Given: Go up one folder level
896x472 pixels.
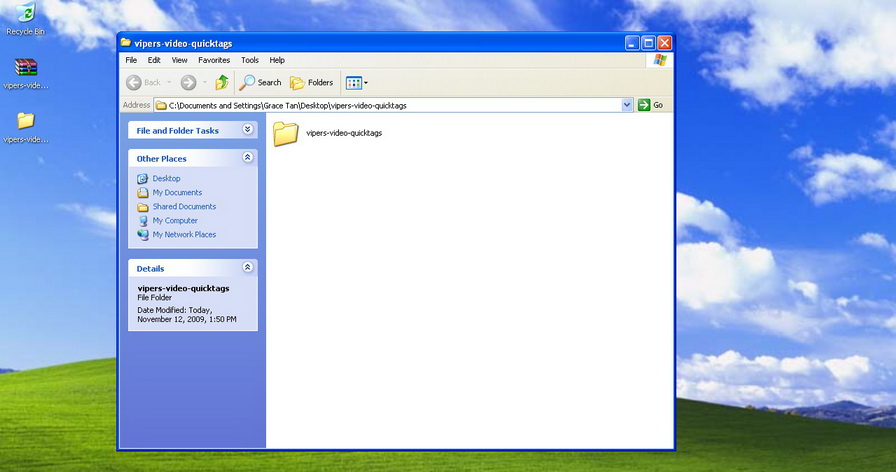Looking at the screenshot, I should 222,83.
